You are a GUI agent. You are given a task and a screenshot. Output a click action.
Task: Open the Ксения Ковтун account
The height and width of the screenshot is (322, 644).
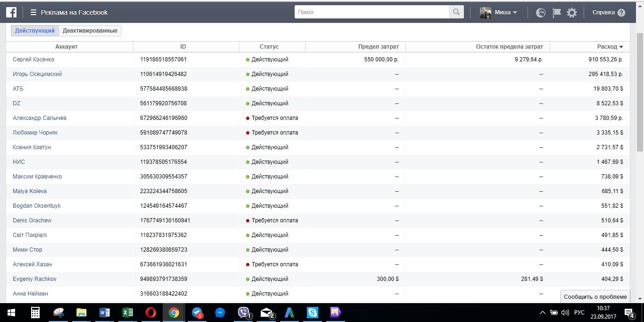tap(32, 147)
